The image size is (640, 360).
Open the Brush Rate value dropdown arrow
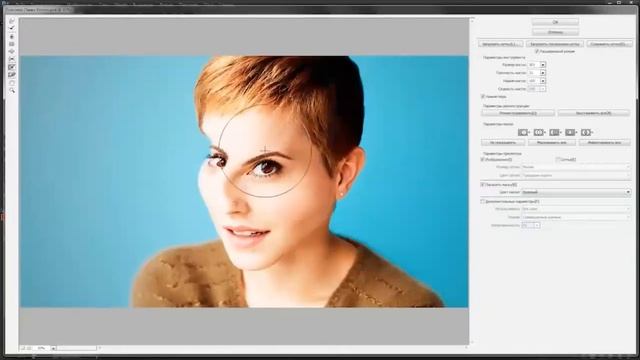pos(543,89)
